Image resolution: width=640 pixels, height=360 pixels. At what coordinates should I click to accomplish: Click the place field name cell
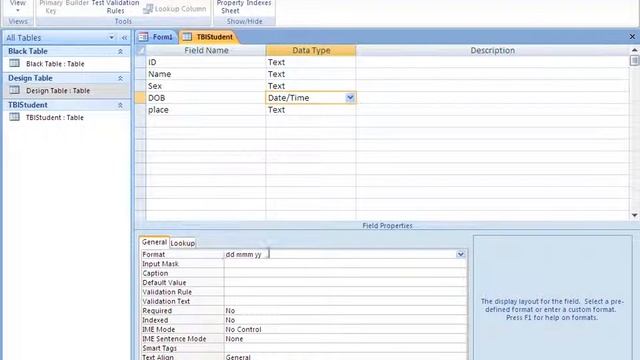pyautogui.click(x=206, y=110)
